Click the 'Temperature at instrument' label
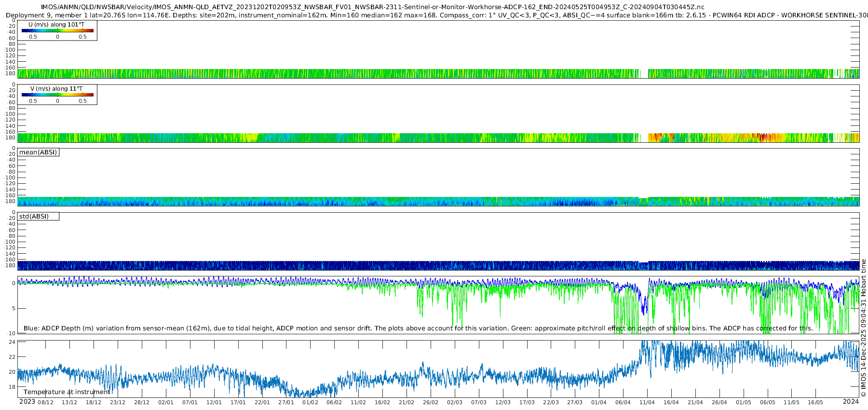 67,392
